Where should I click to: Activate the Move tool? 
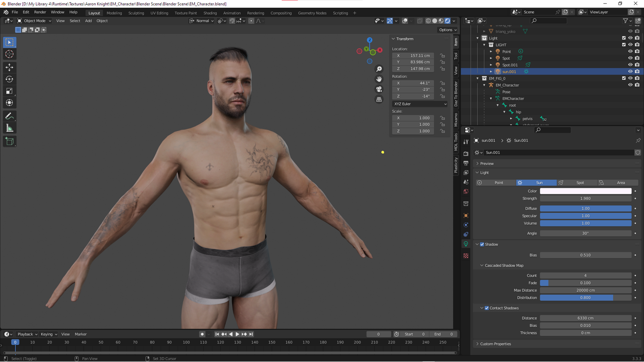[9, 67]
